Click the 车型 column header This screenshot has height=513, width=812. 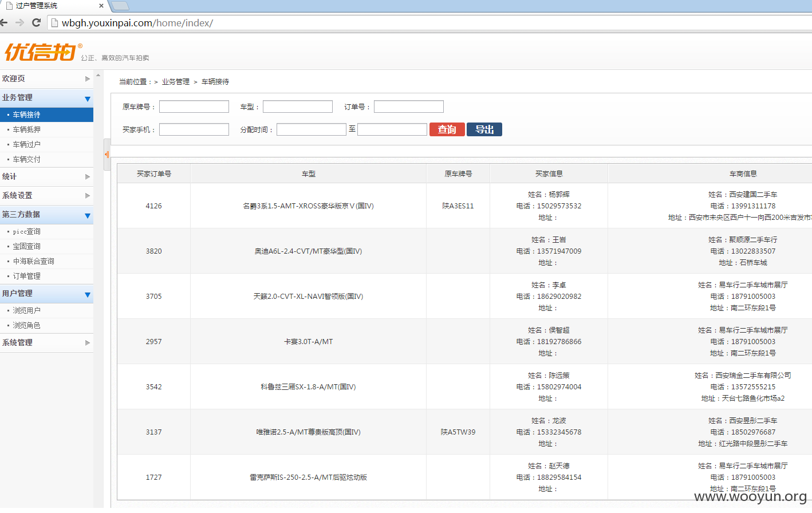click(309, 173)
